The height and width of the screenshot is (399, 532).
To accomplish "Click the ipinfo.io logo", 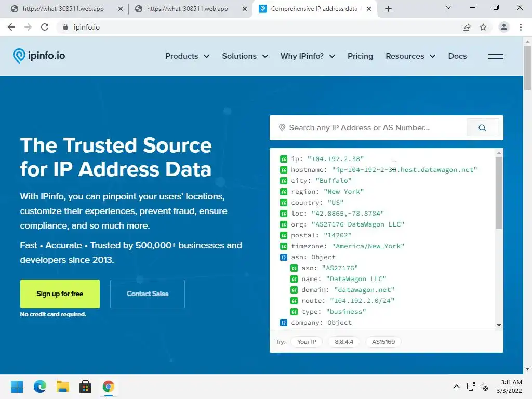I will click(39, 56).
